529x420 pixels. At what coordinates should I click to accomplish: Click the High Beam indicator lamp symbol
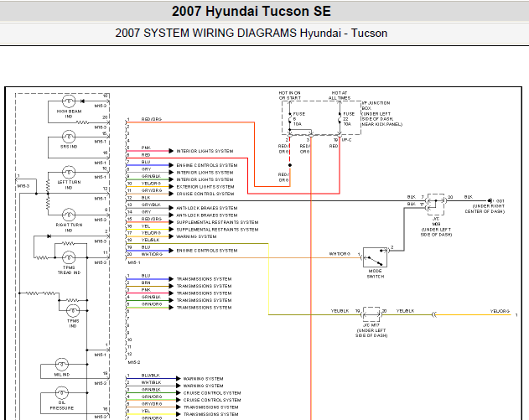coord(69,101)
